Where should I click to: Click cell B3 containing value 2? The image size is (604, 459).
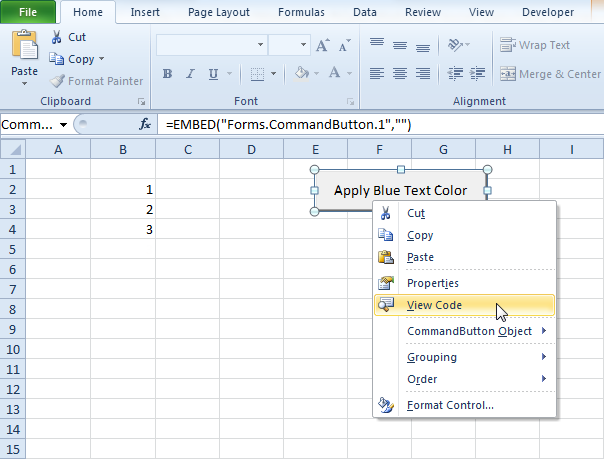(122, 209)
